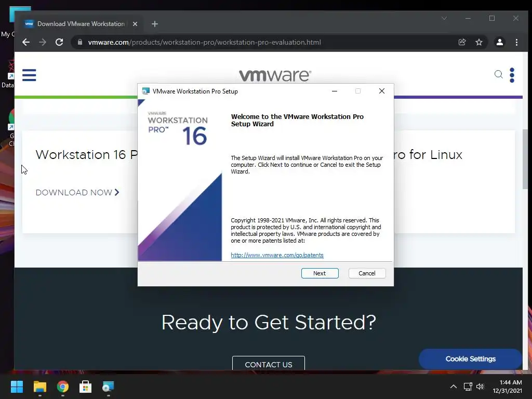Image resolution: width=532 pixels, height=399 pixels.
Task: Minimize the VMware Workstation Pro Setup dialog
Action: point(335,91)
